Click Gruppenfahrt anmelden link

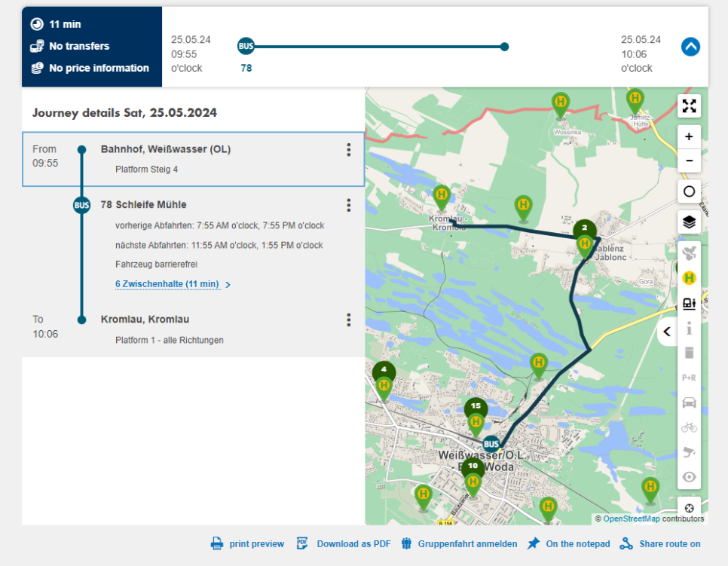click(x=467, y=543)
